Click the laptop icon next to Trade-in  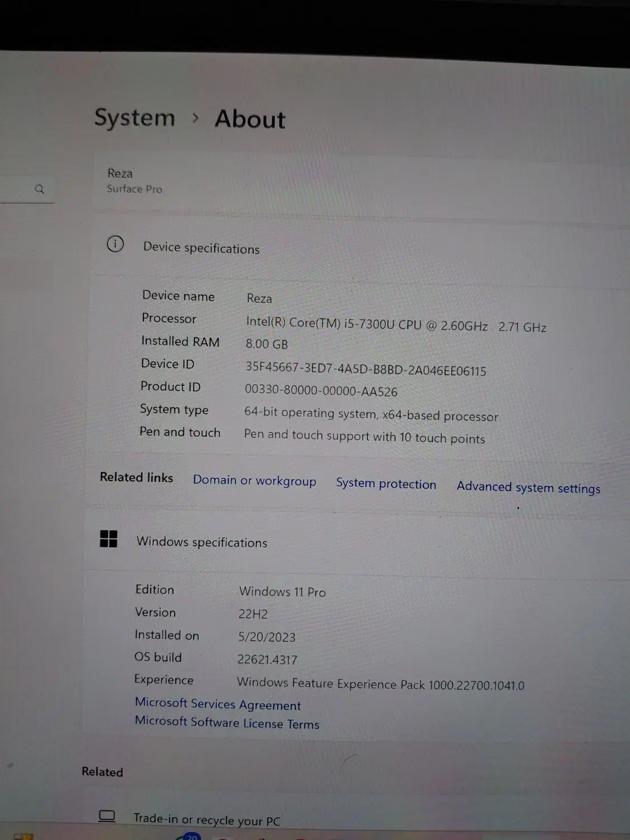[x=107, y=816]
